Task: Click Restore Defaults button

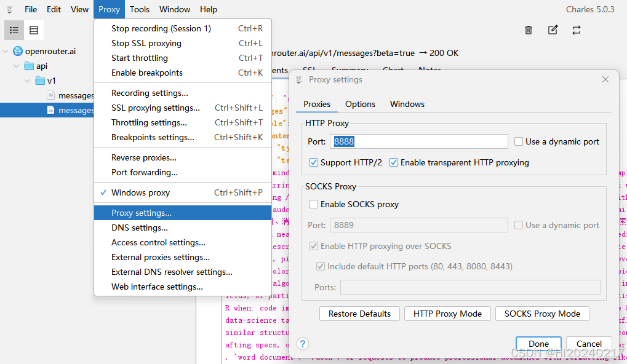Action: (x=359, y=314)
